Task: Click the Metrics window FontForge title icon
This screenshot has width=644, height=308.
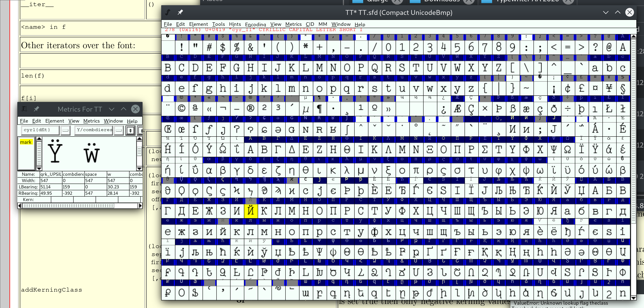Action: 24,109
